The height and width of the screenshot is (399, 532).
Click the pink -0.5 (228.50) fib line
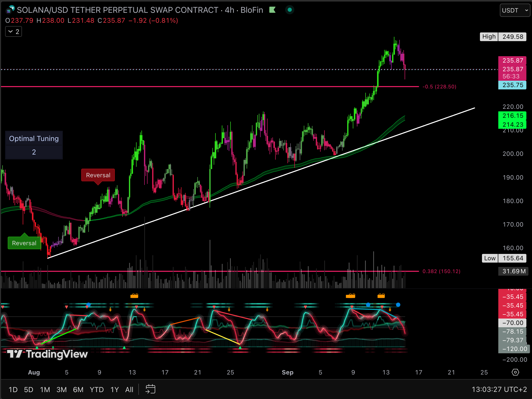204,87
